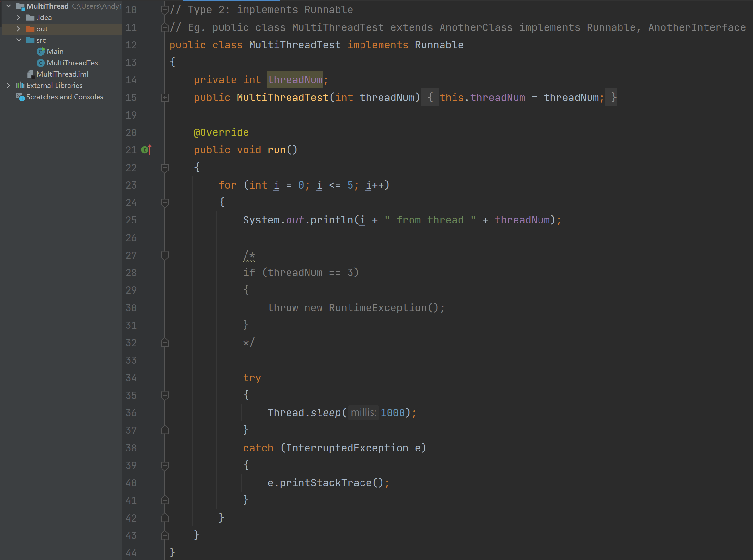Image resolution: width=753 pixels, height=560 pixels.
Task: Click the fold arrow on line 35
Action: point(165,395)
